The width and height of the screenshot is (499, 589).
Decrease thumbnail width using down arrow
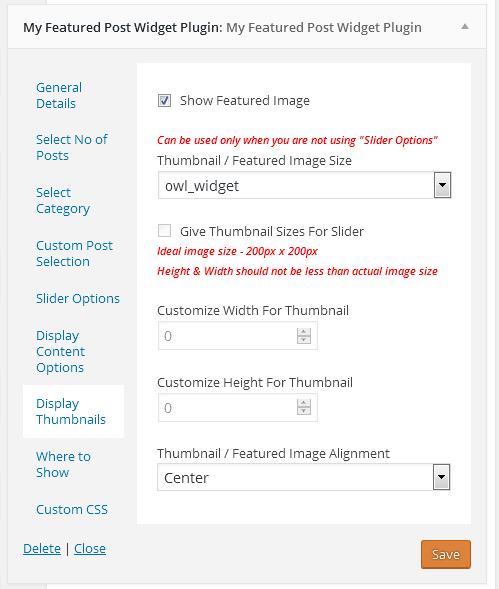coord(304,340)
